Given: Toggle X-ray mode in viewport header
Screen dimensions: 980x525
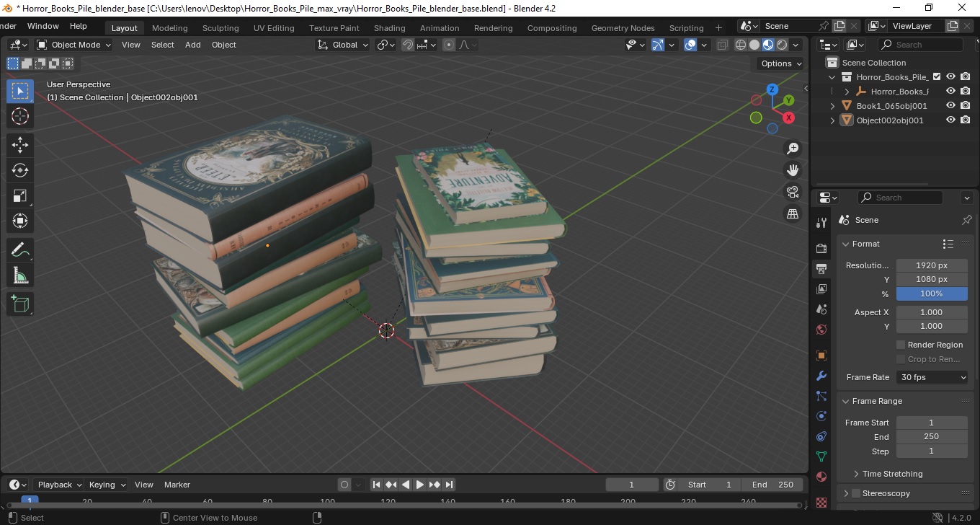Looking at the screenshot, I should tap(722, 45).
